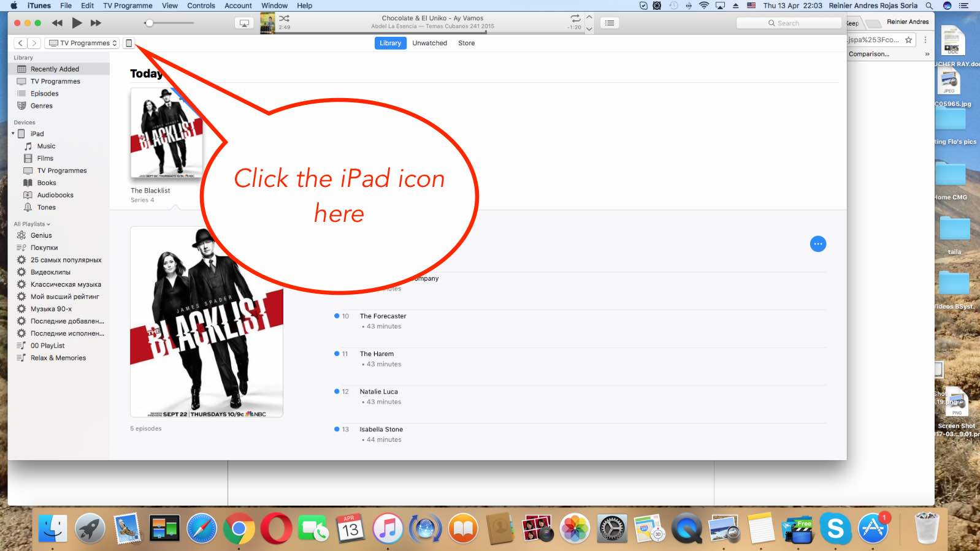Screen dimensions: 980x551
Task: Open the File menu
Action: pyautogui.click(x=66, y=6)
